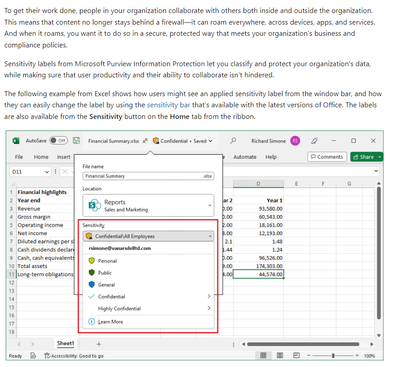Click the macro recording icon in status bar
The height and width of the screenshot is (367, 400).
click(x=33, y=356)
